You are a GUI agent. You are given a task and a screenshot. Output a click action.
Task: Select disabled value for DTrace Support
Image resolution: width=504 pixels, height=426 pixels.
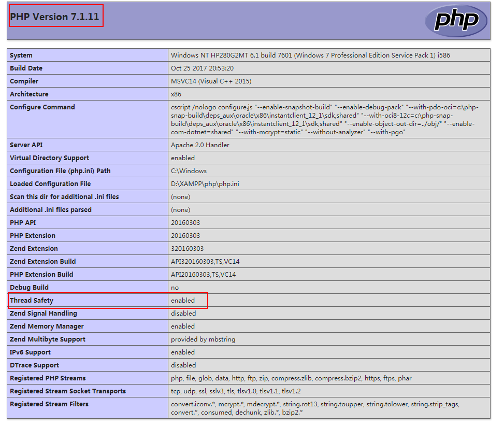tap(183, 365)
